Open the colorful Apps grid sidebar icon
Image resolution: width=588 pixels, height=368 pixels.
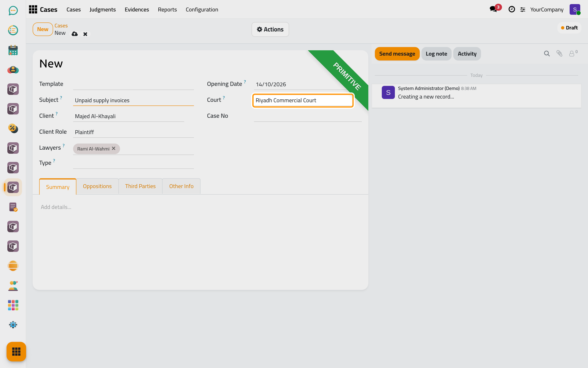13,305
